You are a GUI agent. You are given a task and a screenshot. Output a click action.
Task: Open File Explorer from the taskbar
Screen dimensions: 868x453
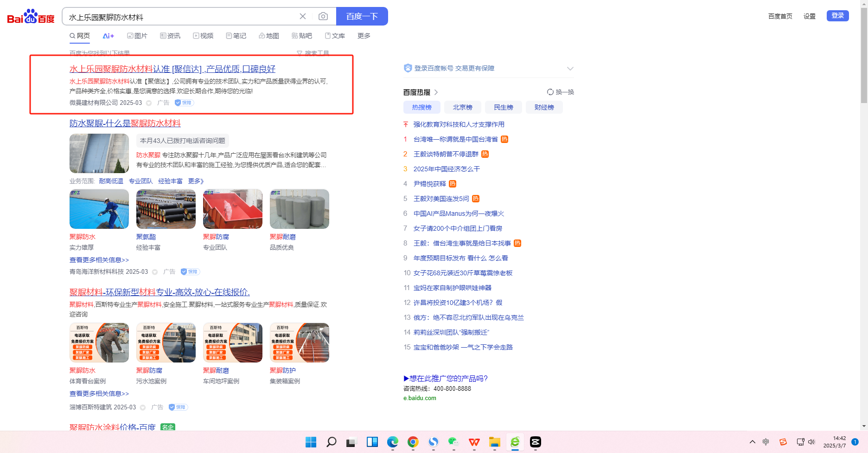495,442
